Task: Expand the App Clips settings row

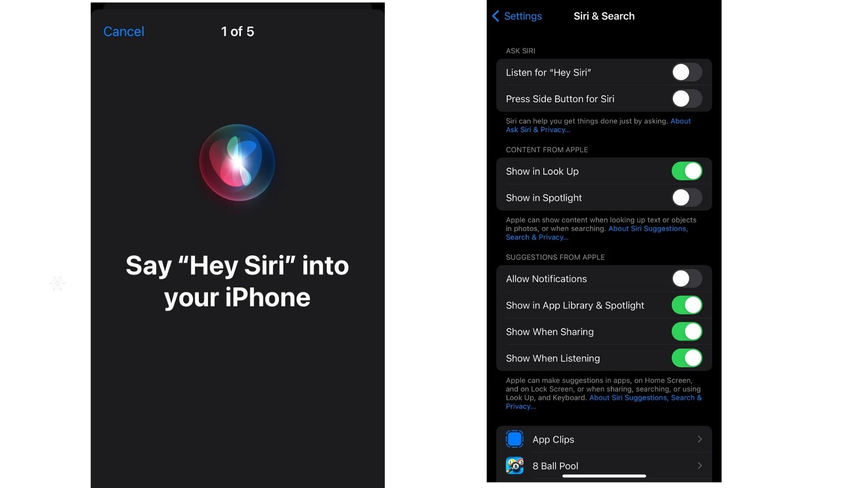Action: (604, 439)
